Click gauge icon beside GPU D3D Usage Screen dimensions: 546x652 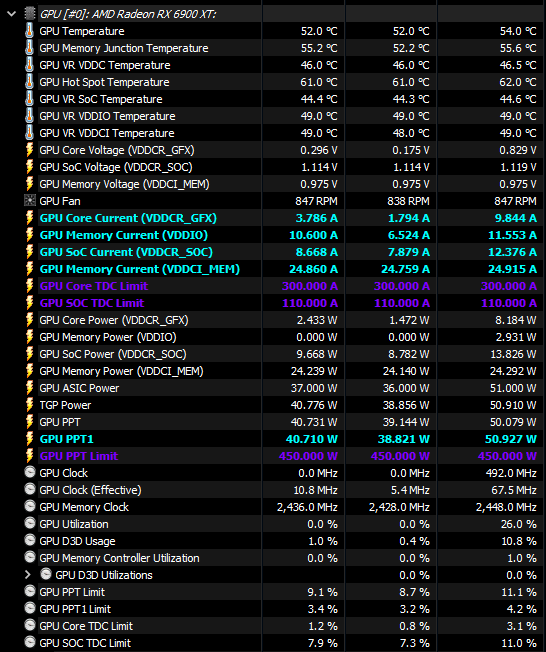pyautogui.click(x=30, y=540)
